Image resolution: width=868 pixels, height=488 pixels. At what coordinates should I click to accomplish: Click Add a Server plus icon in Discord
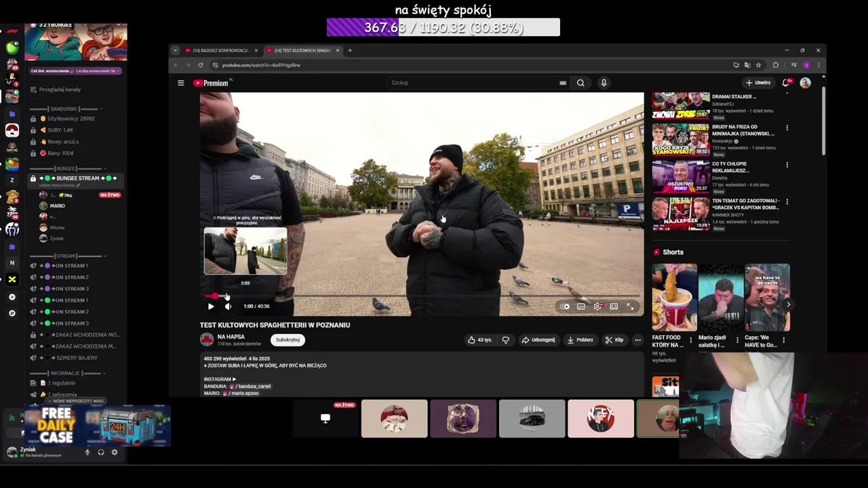coord(12,297)
